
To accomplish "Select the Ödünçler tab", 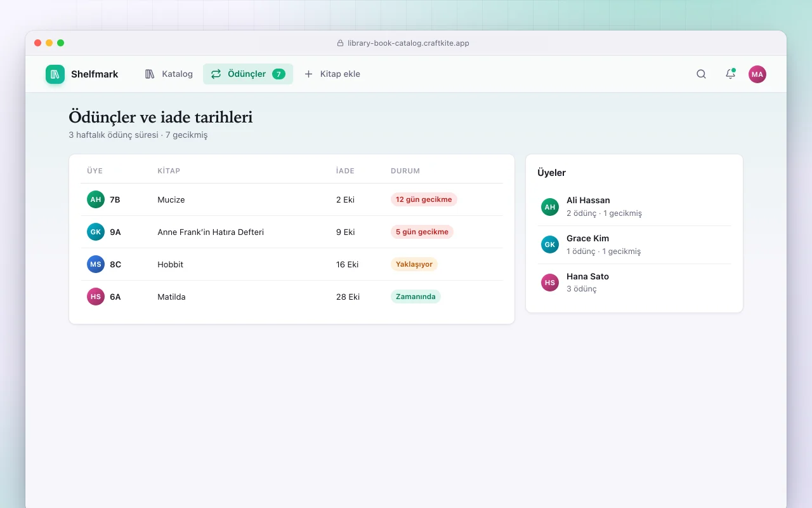I will click(248, 74).
